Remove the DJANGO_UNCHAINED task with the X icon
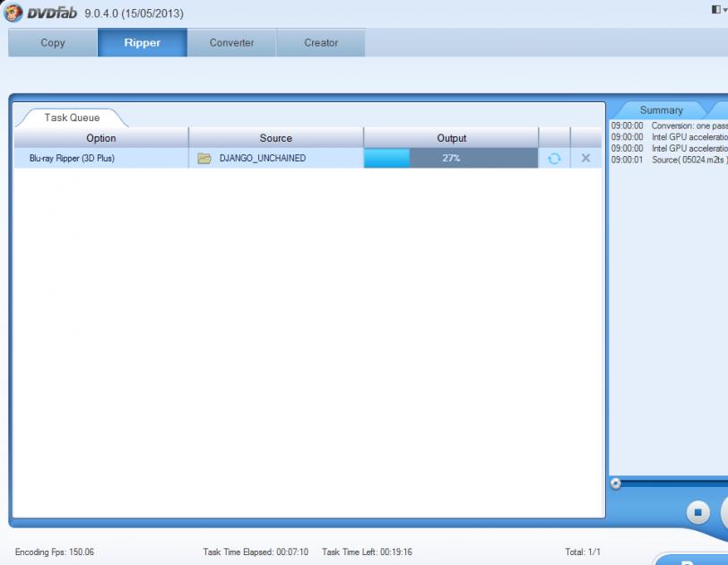Screen dimensions: 728x565 tap(586, 159)
